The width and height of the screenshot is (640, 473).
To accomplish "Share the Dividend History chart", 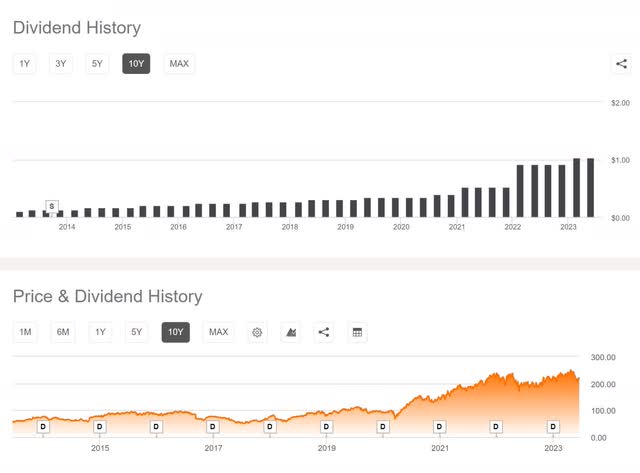I will coord(621,64).
